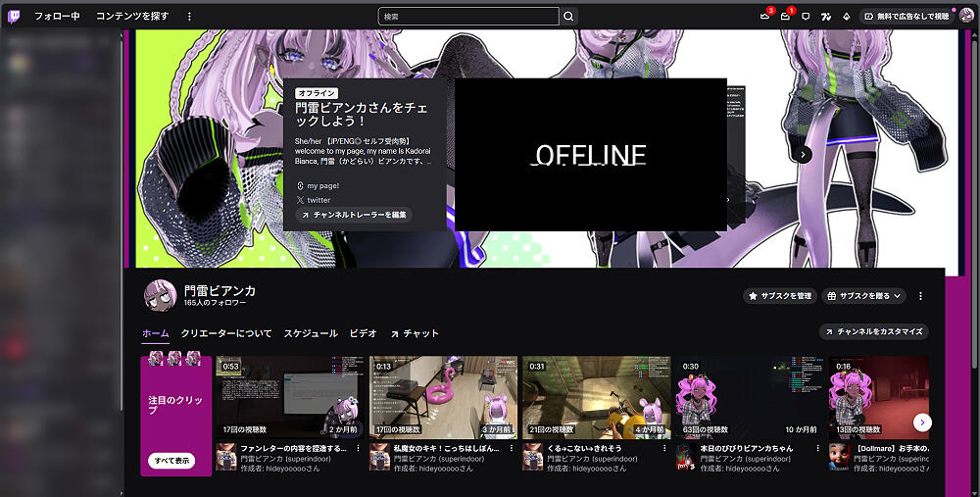Switch to the スケジュール tab
980x497 pixels.
[x=311, y=333]
